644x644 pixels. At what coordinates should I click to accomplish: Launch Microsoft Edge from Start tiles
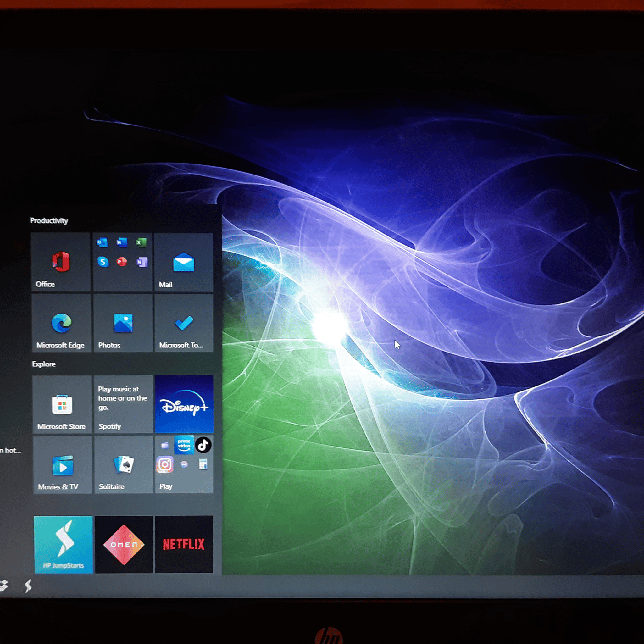(61, 323)
